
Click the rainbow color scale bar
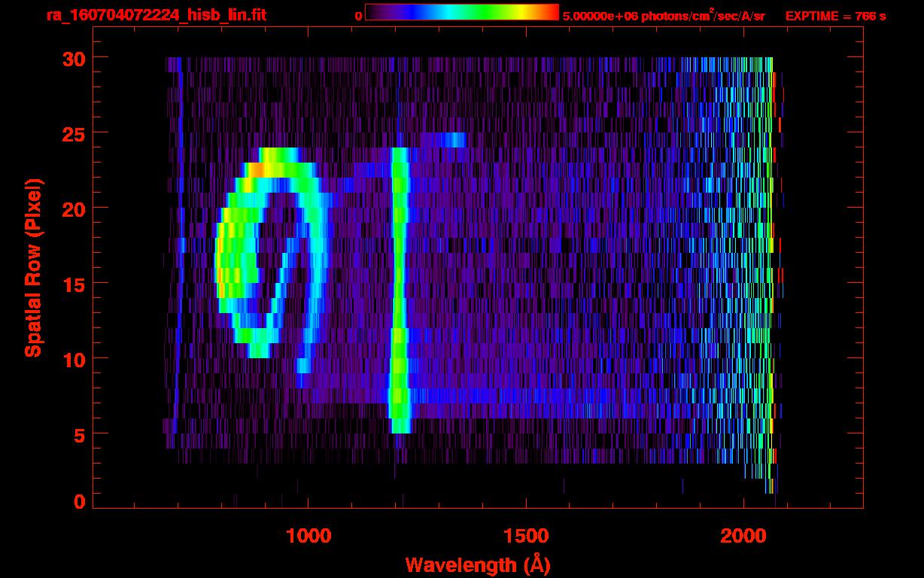pyautogui.click(x=462, y=12)
